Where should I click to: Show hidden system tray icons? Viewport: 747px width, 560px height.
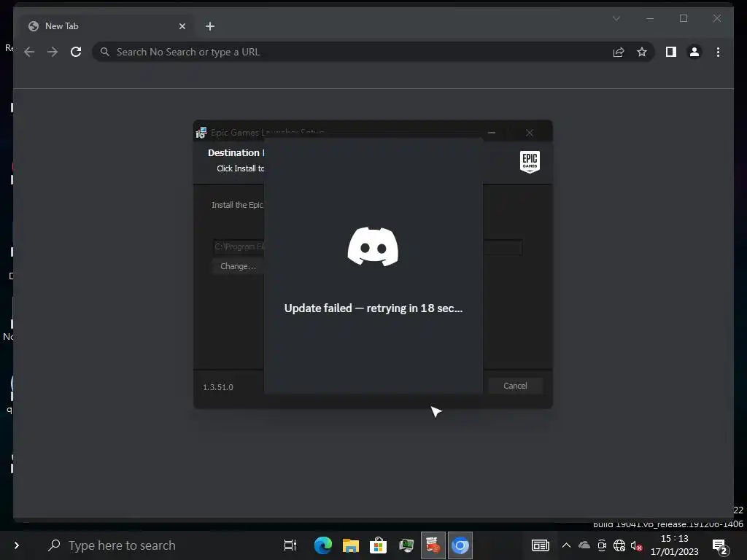566,545
